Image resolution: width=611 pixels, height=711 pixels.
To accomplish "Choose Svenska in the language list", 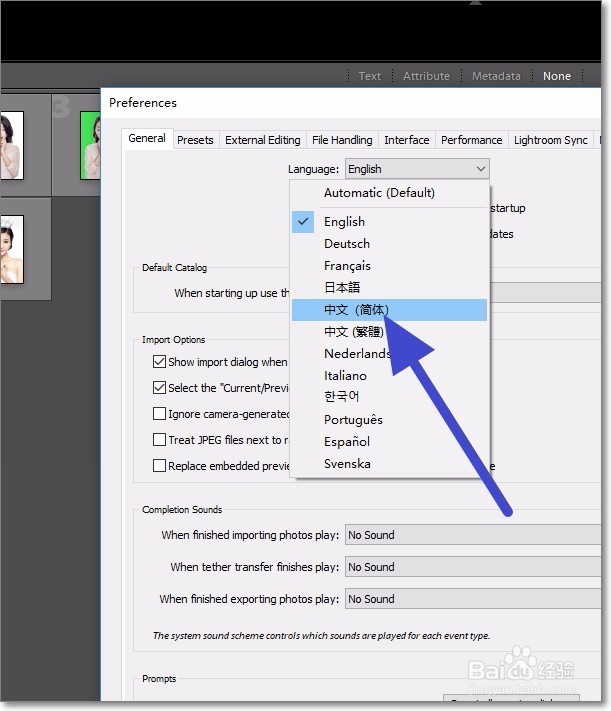I will [x=389, y=463].
